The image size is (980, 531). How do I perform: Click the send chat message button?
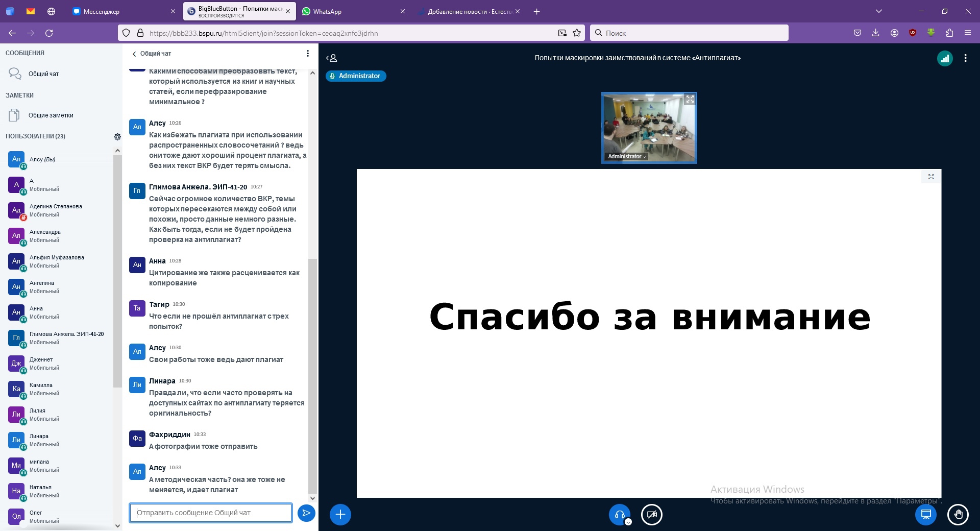[x=306, y=513]
